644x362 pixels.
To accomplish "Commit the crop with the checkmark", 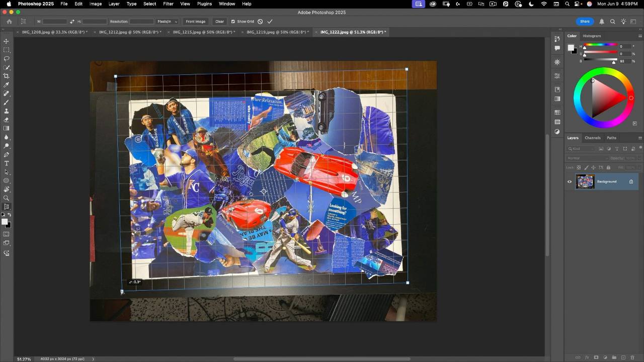I will point(270,22).
